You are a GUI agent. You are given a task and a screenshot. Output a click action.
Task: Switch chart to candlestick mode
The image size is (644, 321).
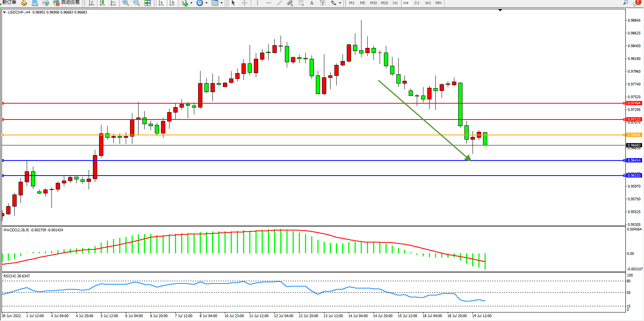(x=102, y=3)
